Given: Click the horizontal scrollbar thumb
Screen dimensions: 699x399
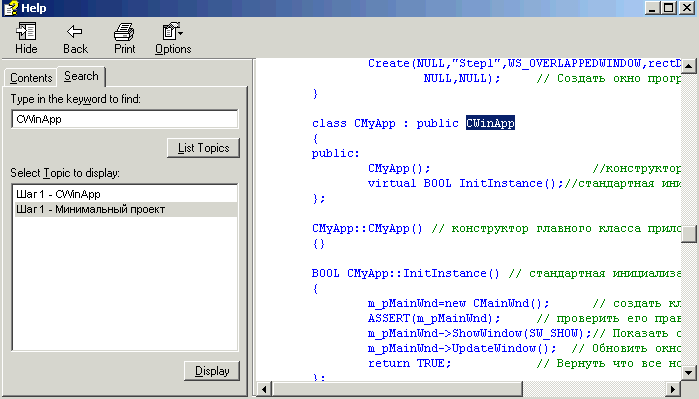Looking at the screenshot, I should coord(397,389).
